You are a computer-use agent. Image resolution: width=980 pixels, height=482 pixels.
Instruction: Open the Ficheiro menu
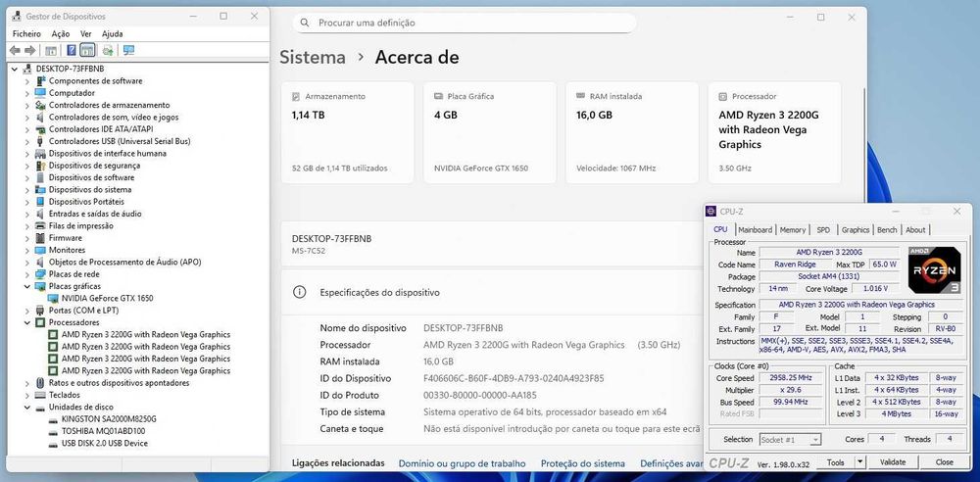coord(26,33)
